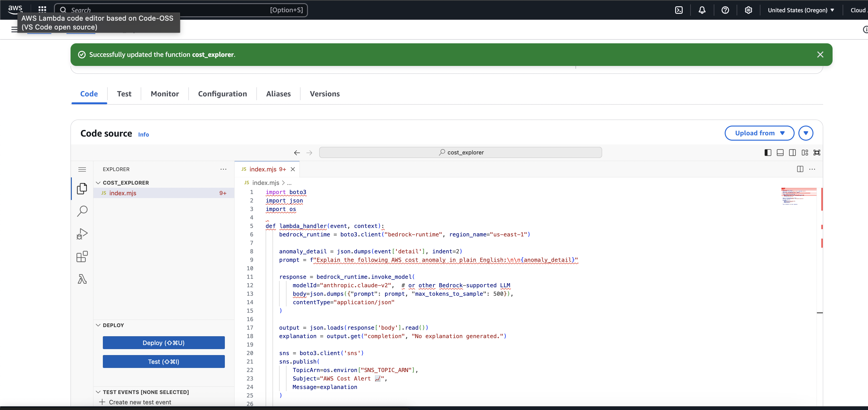Go to the Aliases tab
The image size is (868, 410).
coord(278,94)
